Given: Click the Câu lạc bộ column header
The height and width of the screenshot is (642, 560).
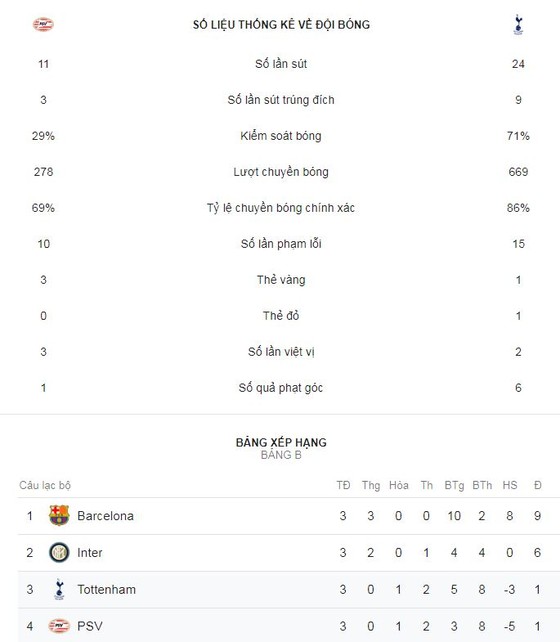Looking at the screenshot, I should point(45,485).
